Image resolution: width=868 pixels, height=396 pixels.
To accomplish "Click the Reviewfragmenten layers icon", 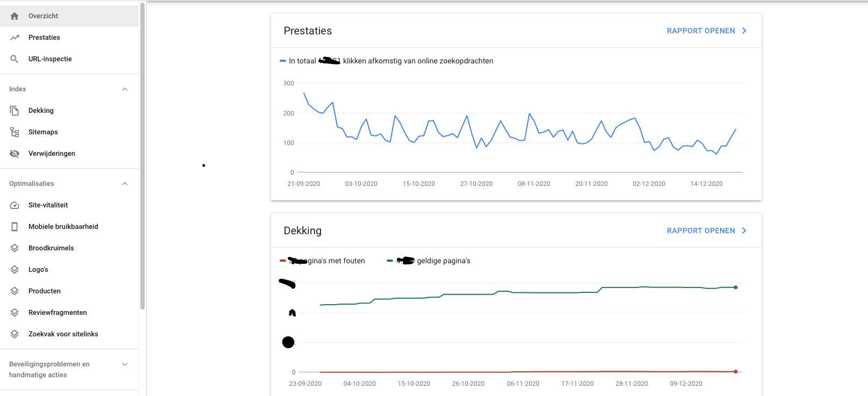I will coord(15,313).
